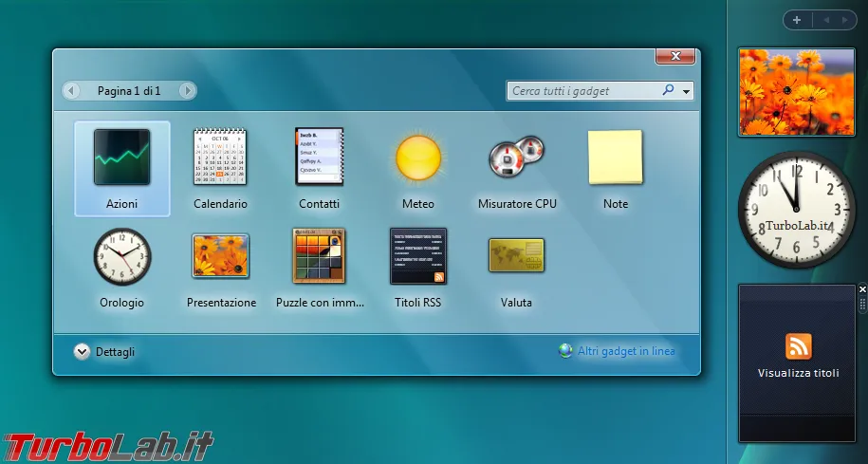Select the Presentazione slideshow gadget icon
Screen dimensions: 868x464
click(220, 256)
